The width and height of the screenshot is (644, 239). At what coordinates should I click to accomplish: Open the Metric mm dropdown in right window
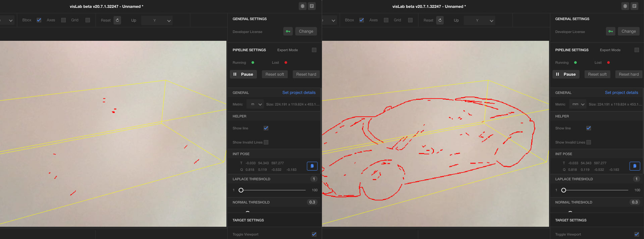point(578,104)
